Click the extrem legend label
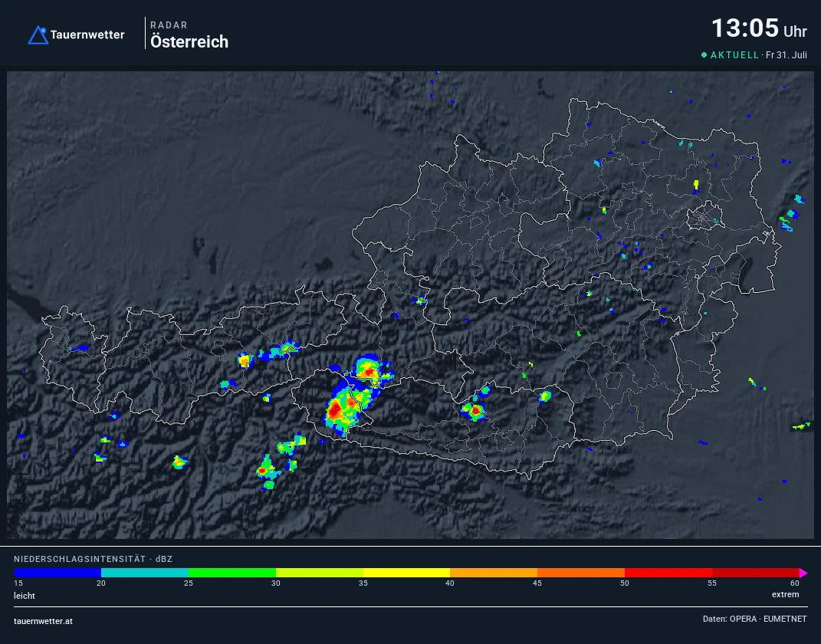The height and width of the screenshot is (644, 821). pos(786,595)
